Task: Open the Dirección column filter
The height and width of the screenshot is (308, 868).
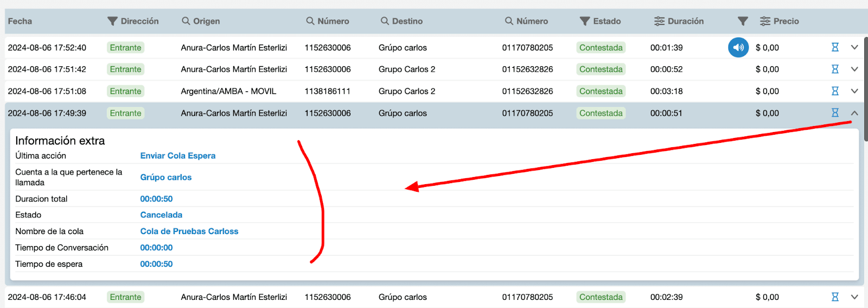Action: [x=112, y=21]
